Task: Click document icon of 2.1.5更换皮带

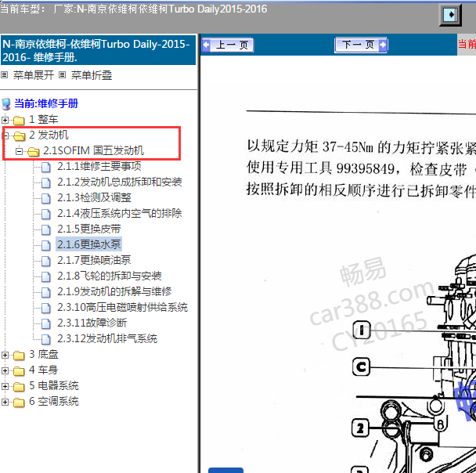Action: [46, 229]
